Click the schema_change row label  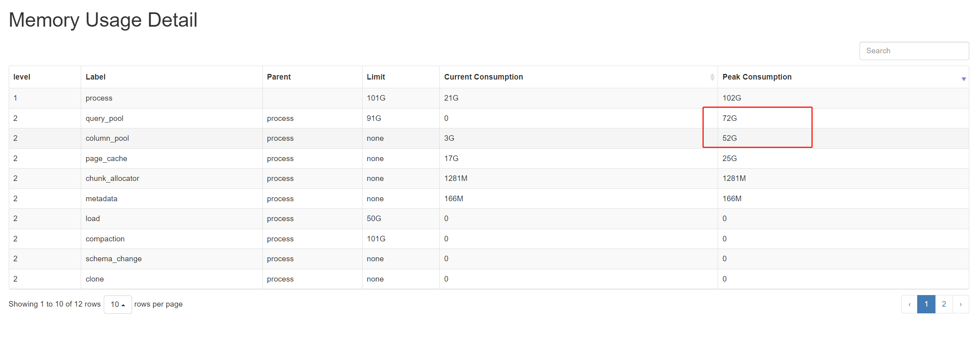(x=113, y=259)
